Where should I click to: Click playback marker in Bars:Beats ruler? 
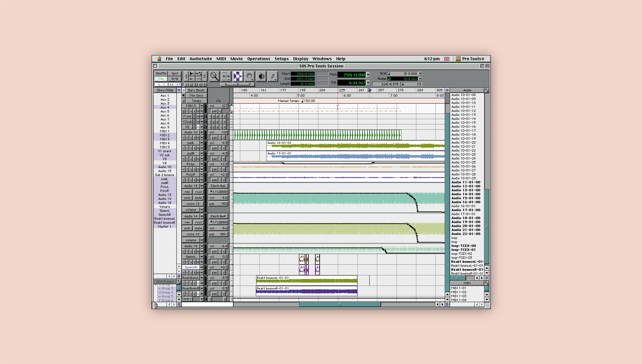click(x=369, y=90)
